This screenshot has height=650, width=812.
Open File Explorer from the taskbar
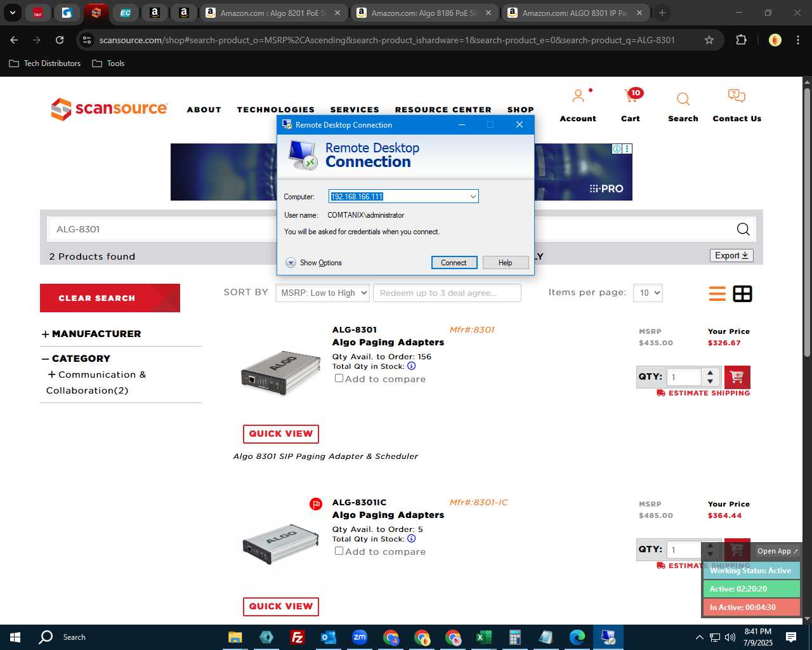[235, 637]
